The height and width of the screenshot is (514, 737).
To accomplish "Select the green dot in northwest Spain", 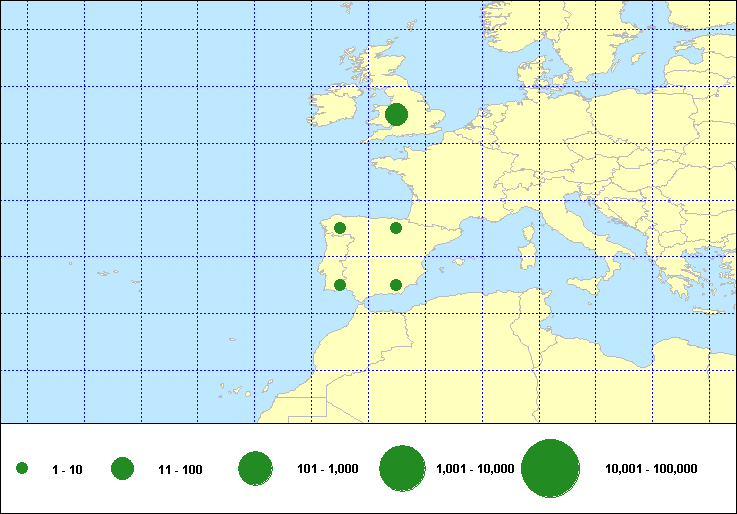I will click(340, 228).
